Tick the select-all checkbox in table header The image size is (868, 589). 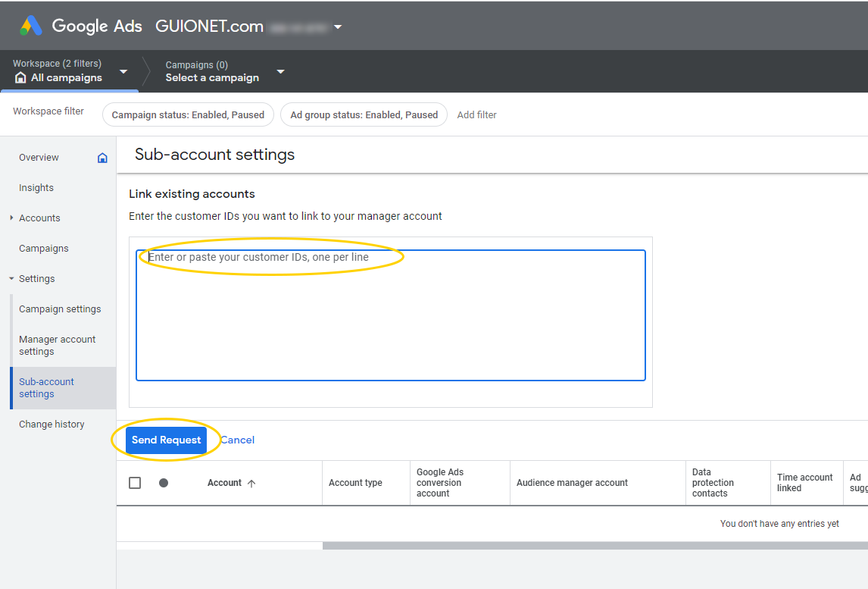click(x=135, y=483)
